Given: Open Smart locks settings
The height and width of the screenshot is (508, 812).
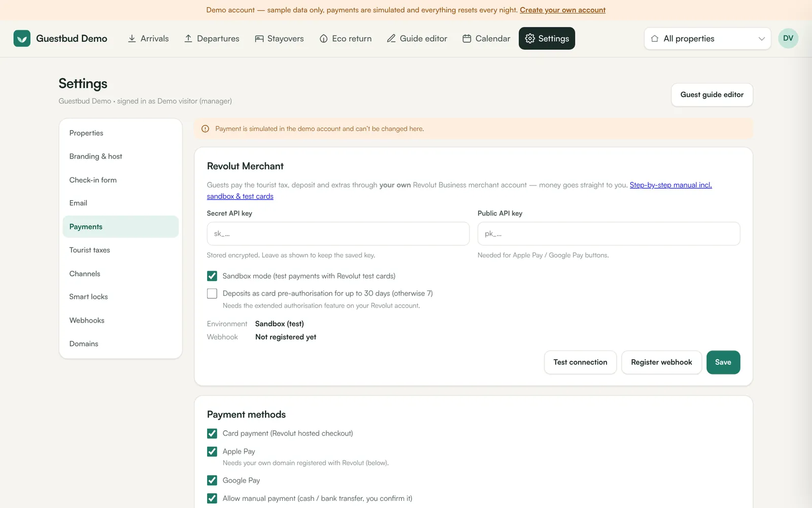Looking at the screenshot, I should click(x=121, y=297).
